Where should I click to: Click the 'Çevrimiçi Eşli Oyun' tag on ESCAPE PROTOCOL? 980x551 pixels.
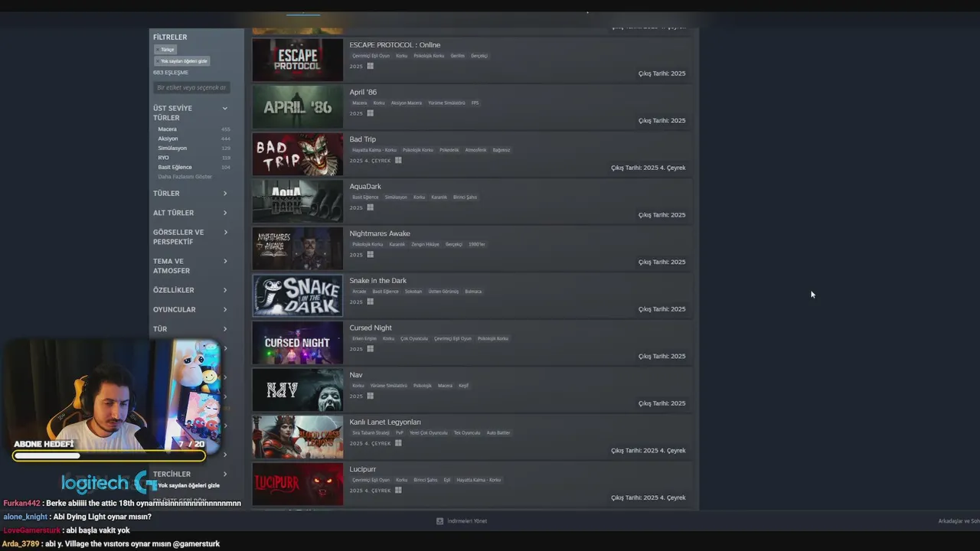(x=371, y=56)
